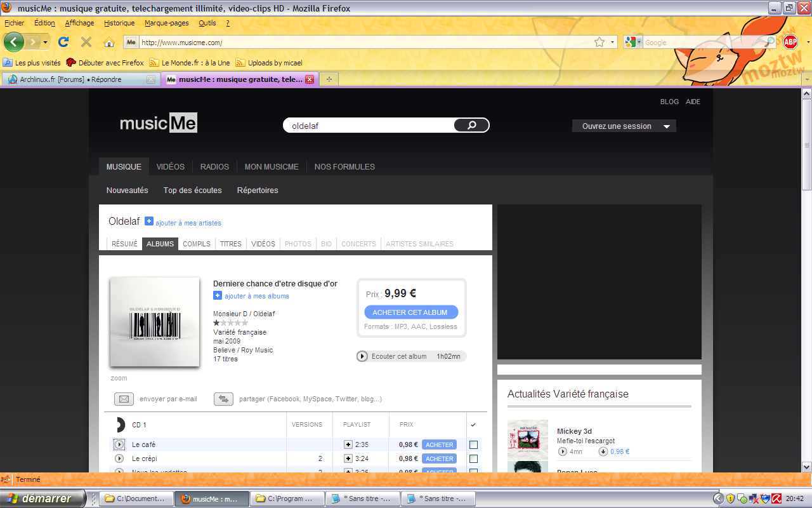Click the Top des écoutes link
Viewport: 812px width, 508px height.
click(x=193, y=190)
